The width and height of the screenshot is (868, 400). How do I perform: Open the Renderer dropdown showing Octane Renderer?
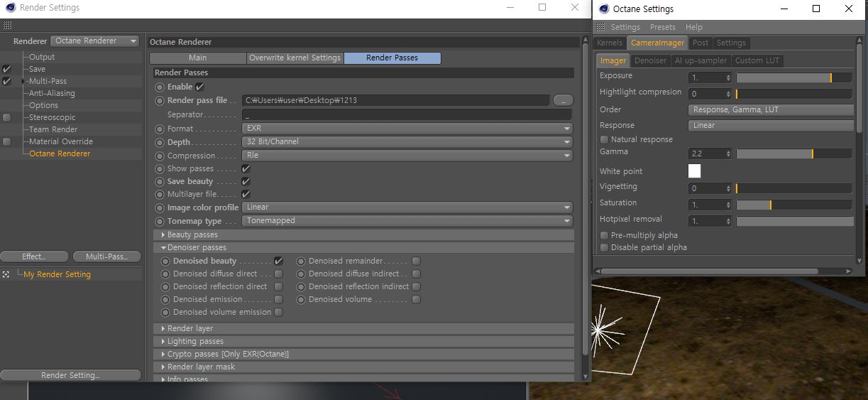point(96,41)
